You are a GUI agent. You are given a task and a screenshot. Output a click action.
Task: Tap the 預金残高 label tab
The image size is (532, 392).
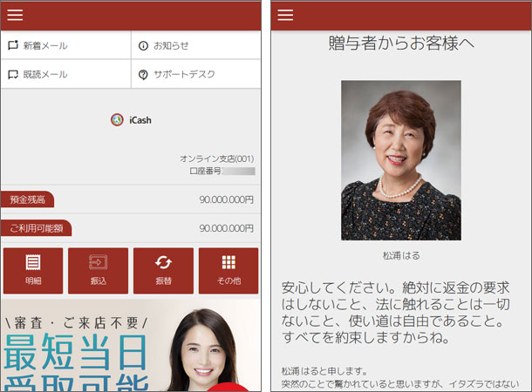(28, 199)
